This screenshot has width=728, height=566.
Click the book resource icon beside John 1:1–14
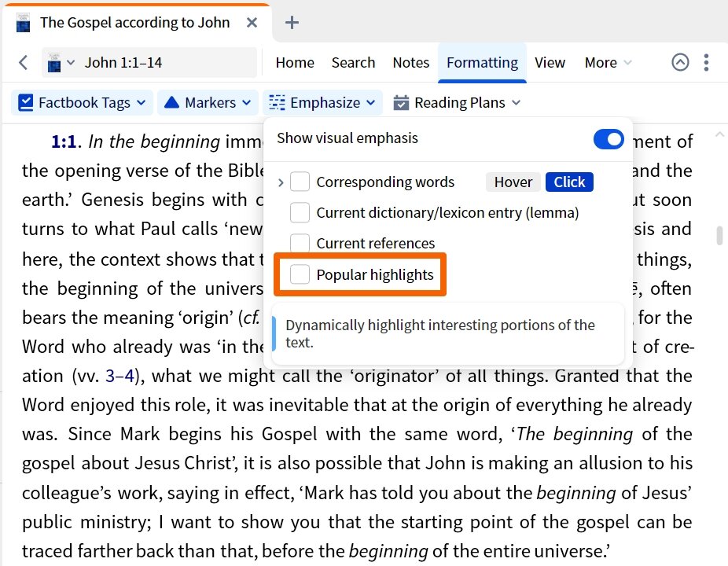[x=54, y=63]
